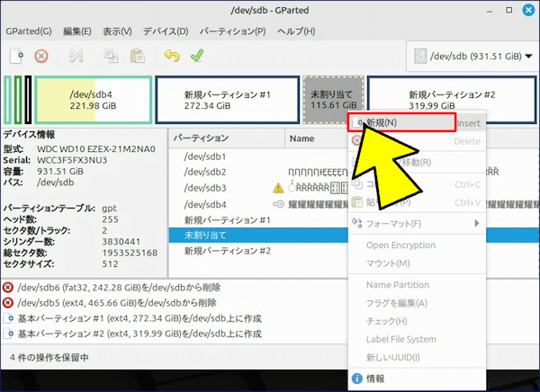Image resolution: width=540 pixels, height=392 pixels.
Task: Click the Delete partition toolbar icon
Action: (40, 56)
